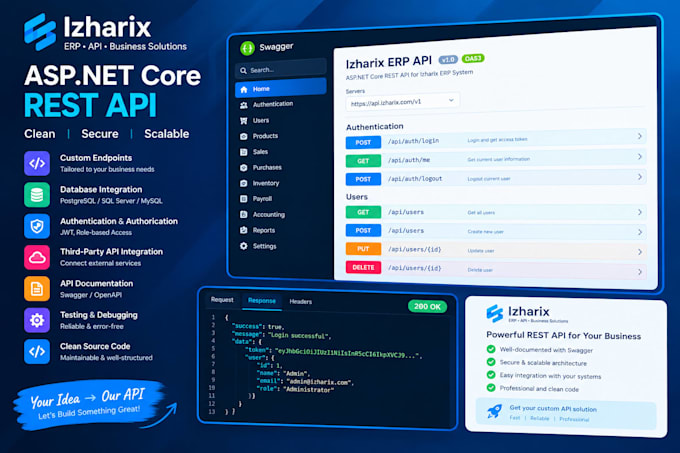Click the checkmark beside Professional and clean code
This screenshot has width=680, height=453.
pyautogui.click(x=491, y=388)
